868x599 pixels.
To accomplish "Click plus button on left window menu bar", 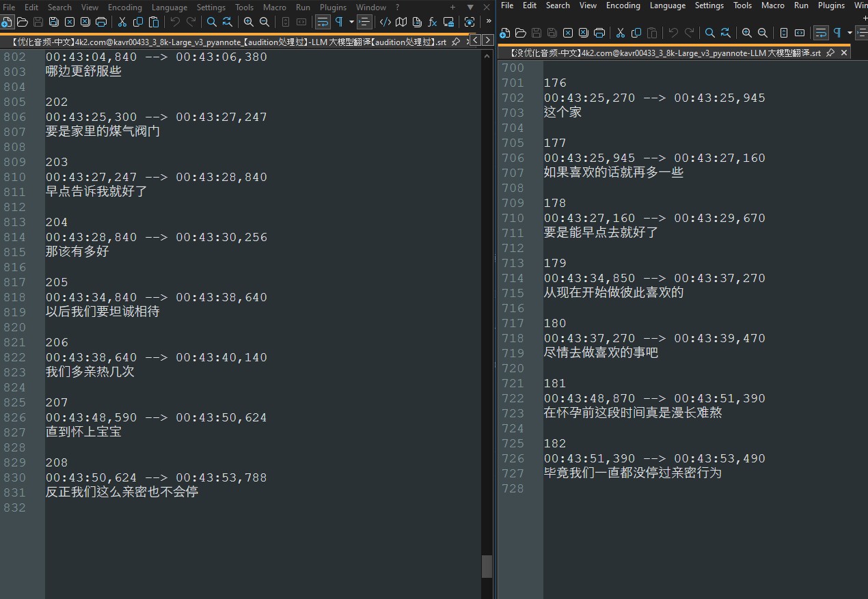I will click(x=452, y=8).
